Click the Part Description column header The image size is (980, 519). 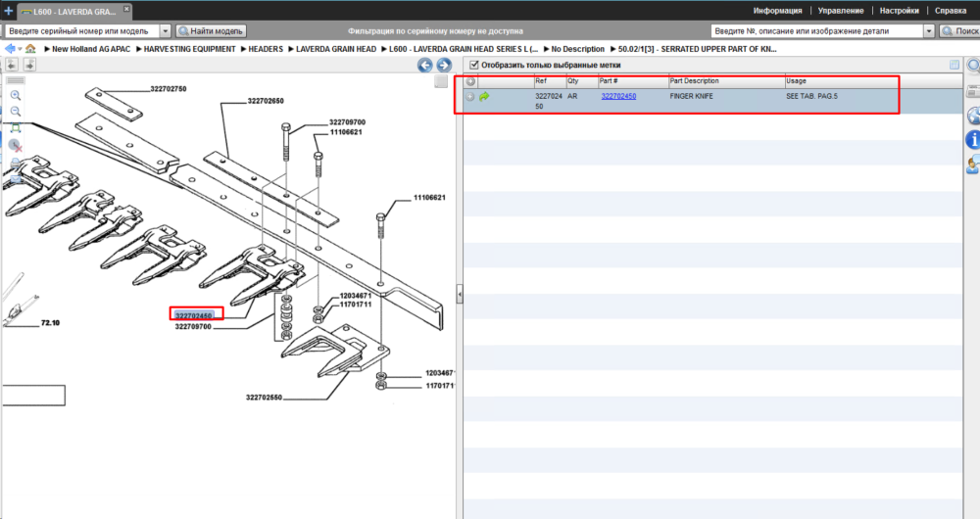(x=727, y=81)
